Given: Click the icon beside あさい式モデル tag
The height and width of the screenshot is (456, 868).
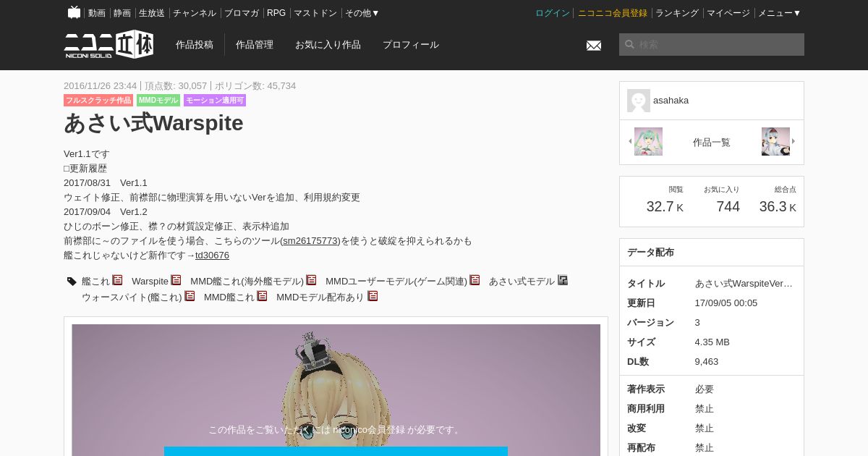Looking at the screenshot, I should pyautogui.click(x=563, y=280).
